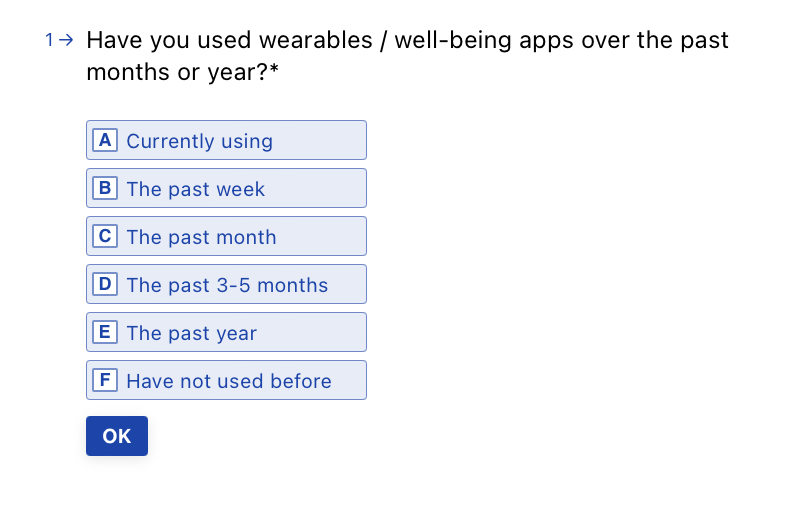Choose "The past week" answer
Viewport: 790px width, 508px height.
pos(226,188)
